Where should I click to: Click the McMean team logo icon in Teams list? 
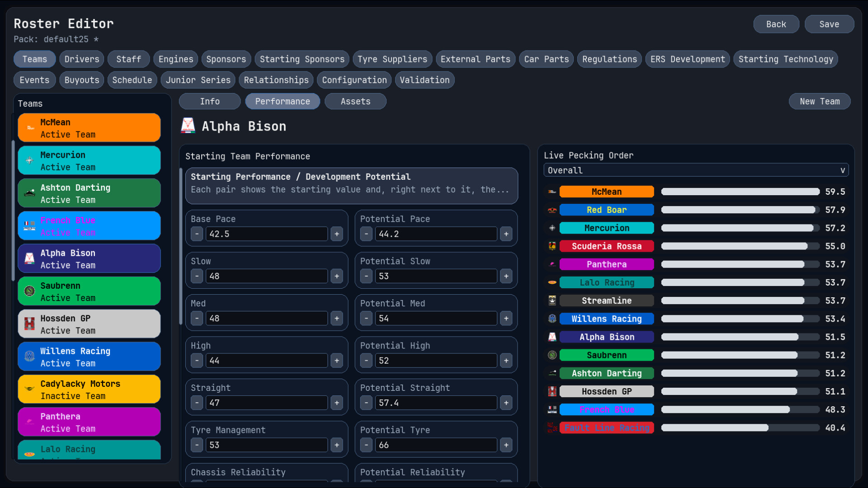coord(30,128)
